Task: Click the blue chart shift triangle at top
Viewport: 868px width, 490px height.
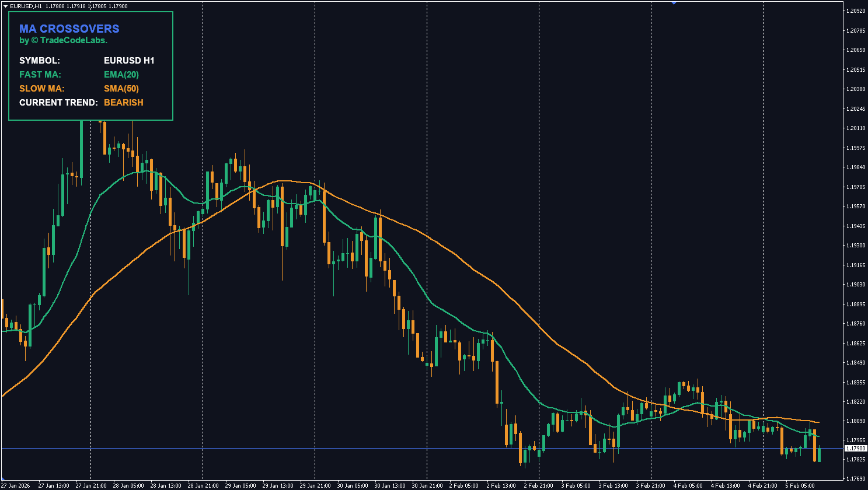Action: (x=674, y=3)
